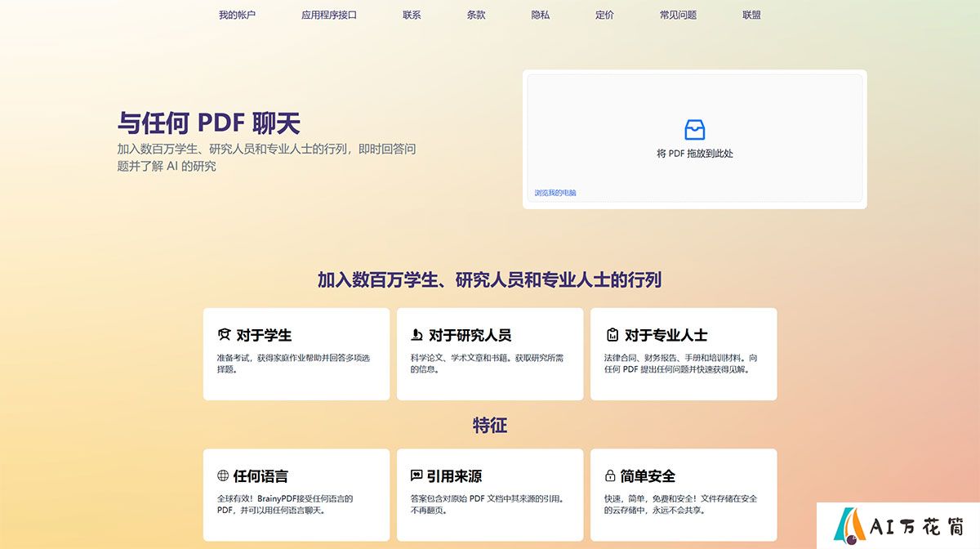Open the 我的帐户 menu item

point(237,15)
